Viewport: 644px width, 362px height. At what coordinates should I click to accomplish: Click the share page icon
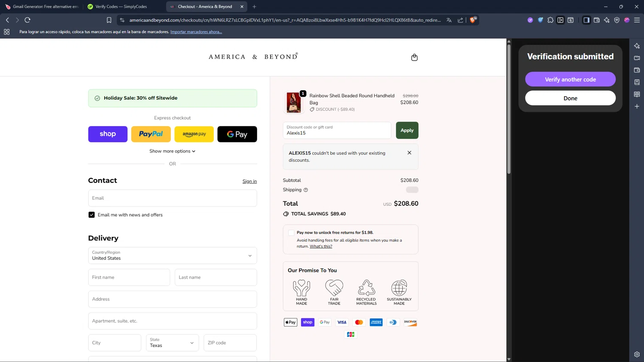click(x=460, y=20)
